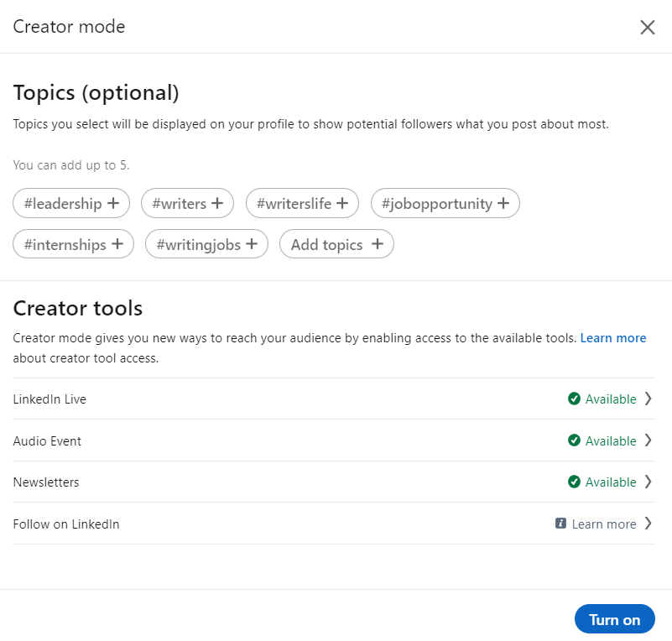This screenshot has height=641, width=672.
Task: Turn on Creator mode
Action: point(614,618)
